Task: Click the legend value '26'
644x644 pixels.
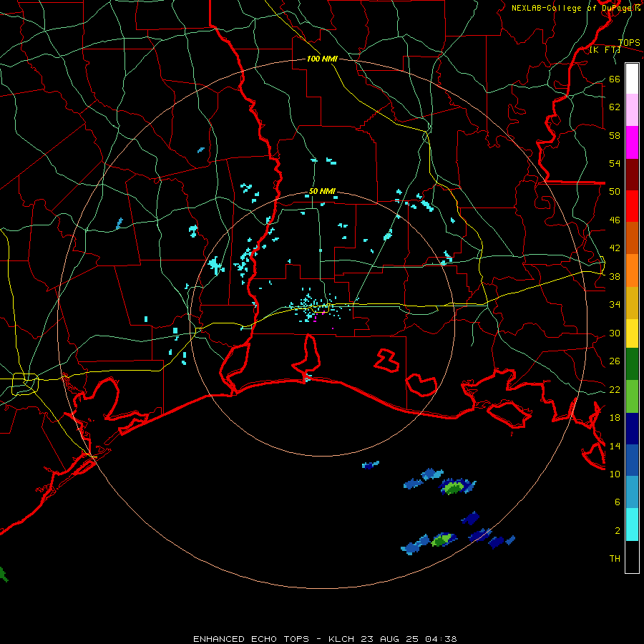Action: coord(615,361)
